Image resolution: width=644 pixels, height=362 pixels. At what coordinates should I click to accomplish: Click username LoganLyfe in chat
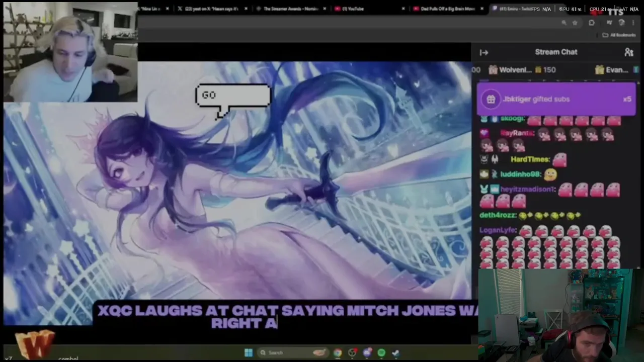coord(498,230)
